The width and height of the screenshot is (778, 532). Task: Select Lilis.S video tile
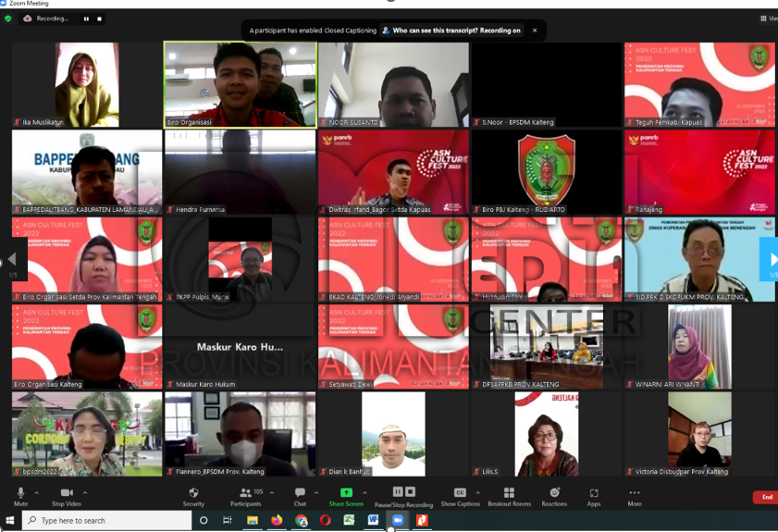(547, 434)
